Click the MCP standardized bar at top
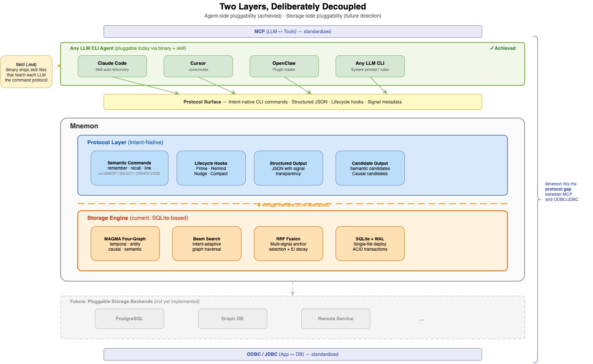This screenshot has height=364, width=593. click(x=293, y=31)
